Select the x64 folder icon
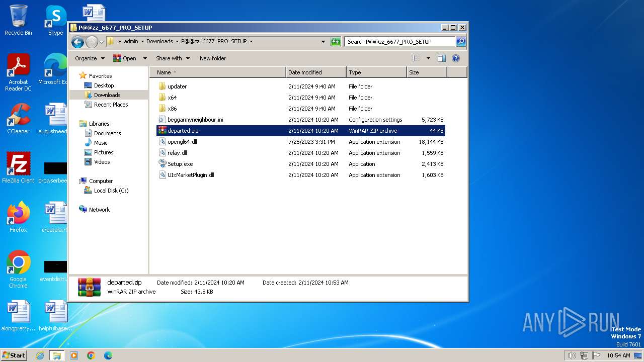Image resolution: width=644 pixels, height=362 pixels. pos(162,98)
